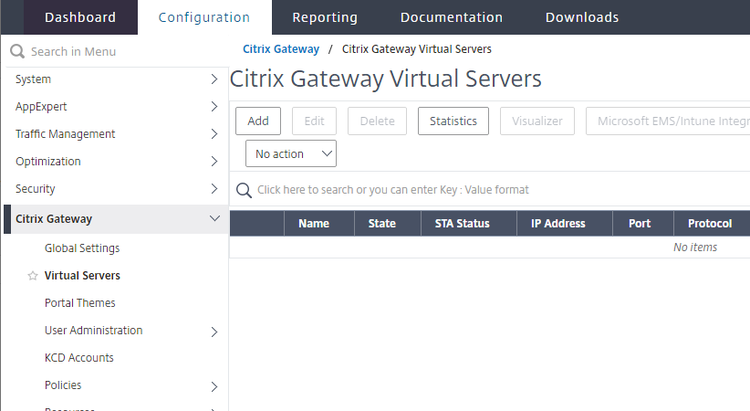
Task: Click the filter search magnifier icon
Action: [243, 190]
